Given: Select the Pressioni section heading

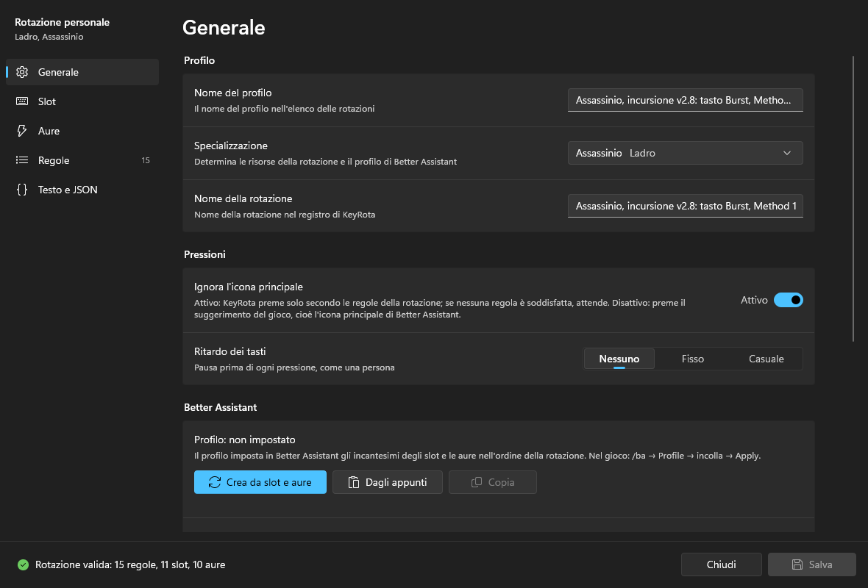Looking at the screenshot, I should click(204, 254).
